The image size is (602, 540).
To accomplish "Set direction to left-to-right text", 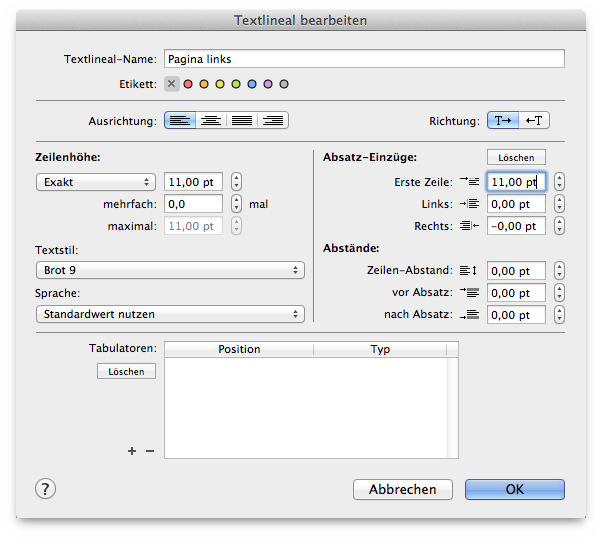I will coord(503,121).
